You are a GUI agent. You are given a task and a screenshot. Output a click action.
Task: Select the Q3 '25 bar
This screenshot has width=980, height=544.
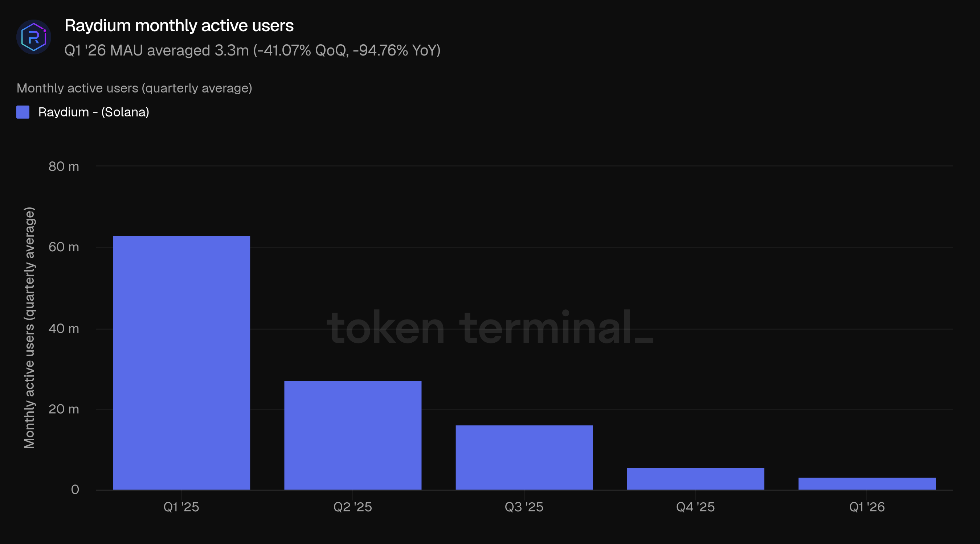pos(524,457)
